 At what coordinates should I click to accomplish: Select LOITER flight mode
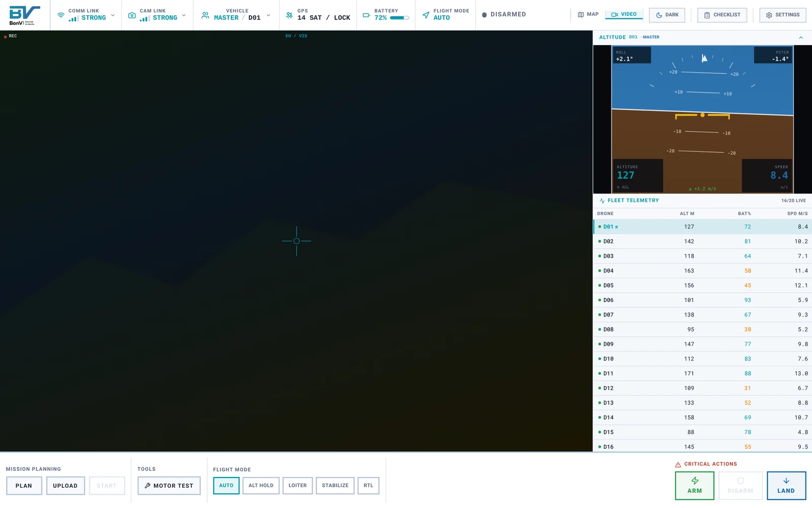pos(297,486)
